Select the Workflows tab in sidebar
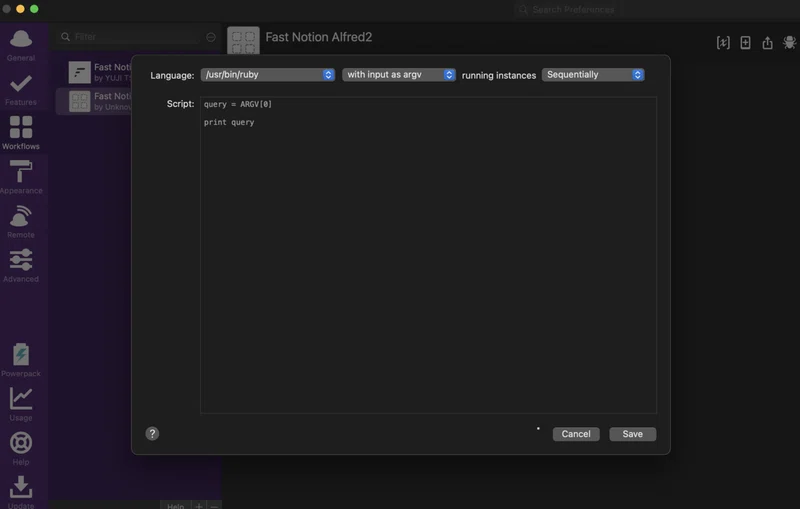Viewport: 800px width, 509px height. 21,133
